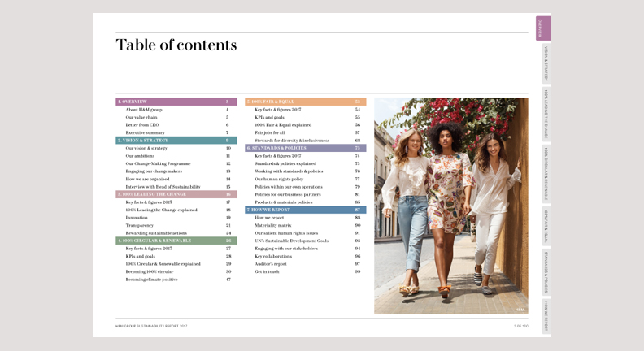Jump to How We Report side tab
The height and width of the screenshot is (351, 644).
tap(546, 316)
